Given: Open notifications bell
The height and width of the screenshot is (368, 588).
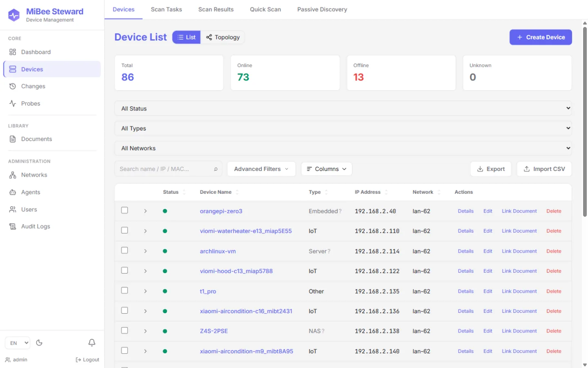Looking at the screenshot, I should pyautogui.click(x=92, y=343).
